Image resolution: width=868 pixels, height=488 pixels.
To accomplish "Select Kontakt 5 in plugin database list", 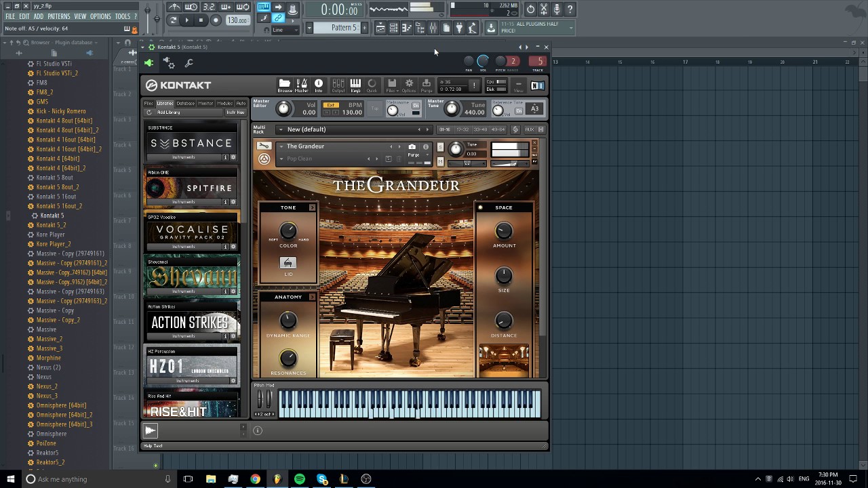I will tap(52, 216).
